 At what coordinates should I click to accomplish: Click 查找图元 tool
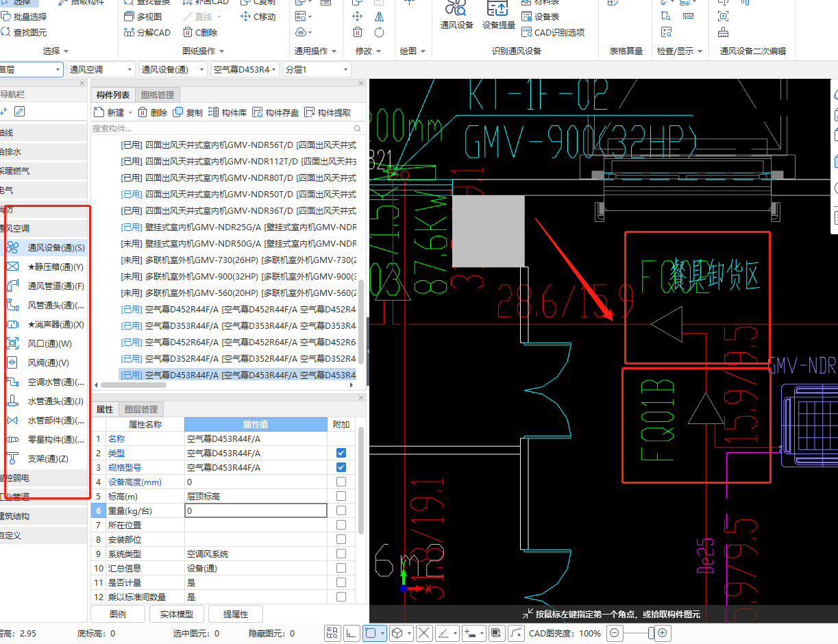[x=24, y=32]
